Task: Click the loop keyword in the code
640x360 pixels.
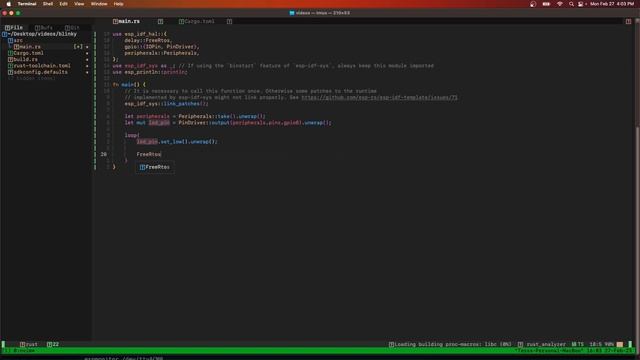Action: click(131, 135)
